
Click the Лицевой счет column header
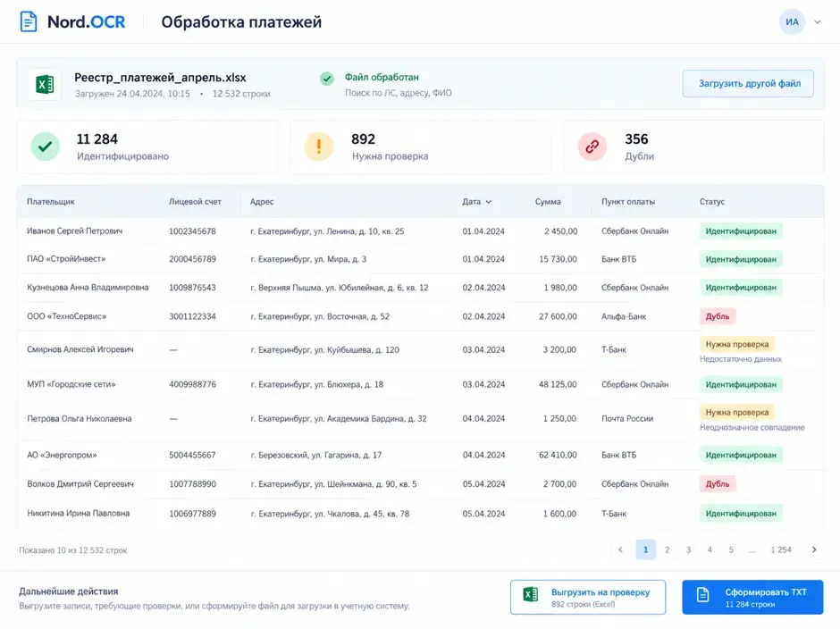(195, 202)
